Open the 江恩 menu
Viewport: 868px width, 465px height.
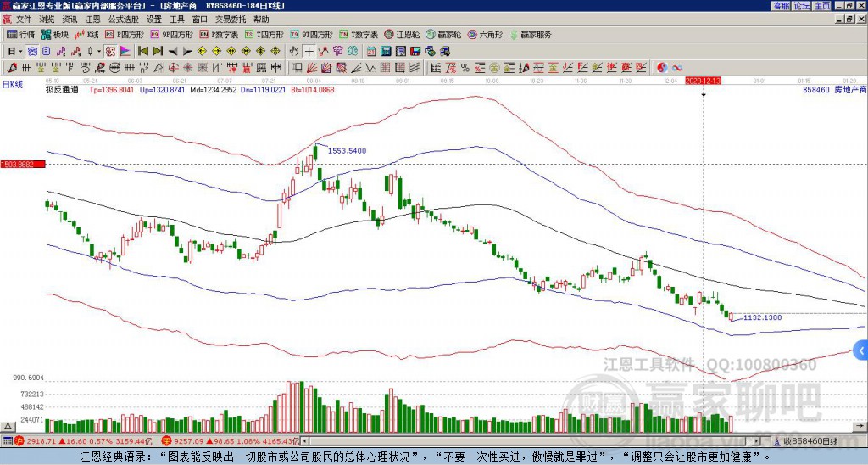pyautogui.click(x=92, y=20)
